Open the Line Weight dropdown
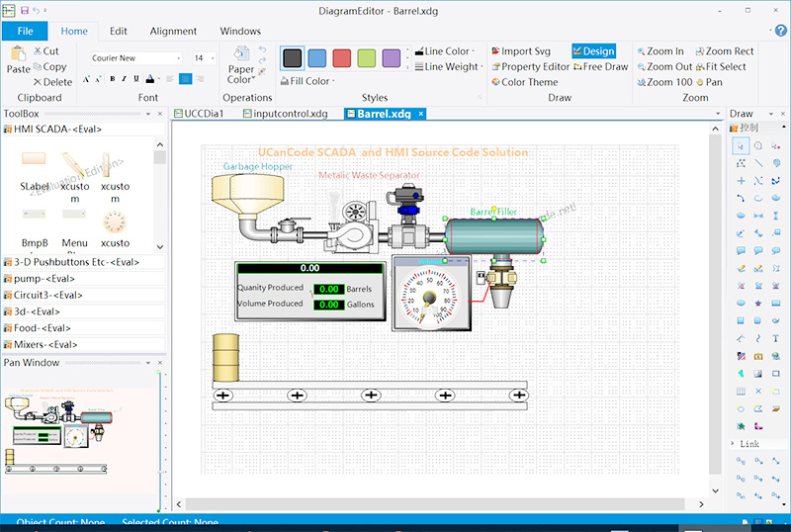The width and height of the screenshot is (791, 532). (x=449, y=66)
